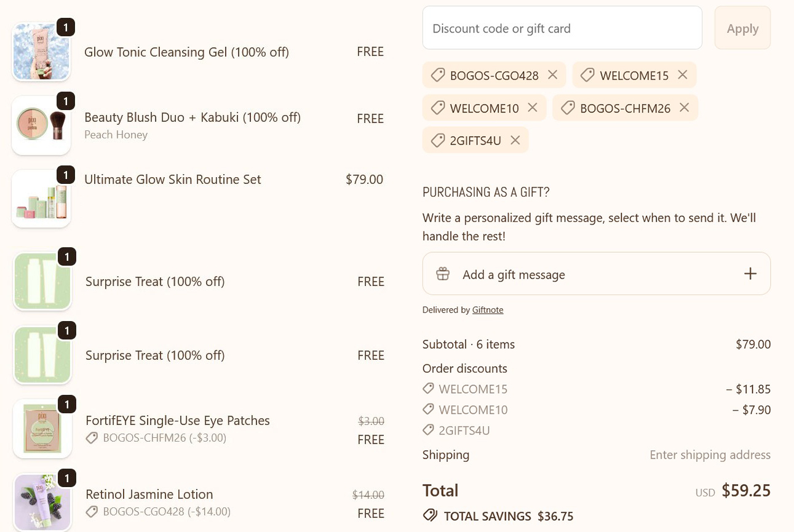Click quantity badge on Ultimate Glow Routine Set
Viewport: 794px width, 532px height.
point(66,175)
